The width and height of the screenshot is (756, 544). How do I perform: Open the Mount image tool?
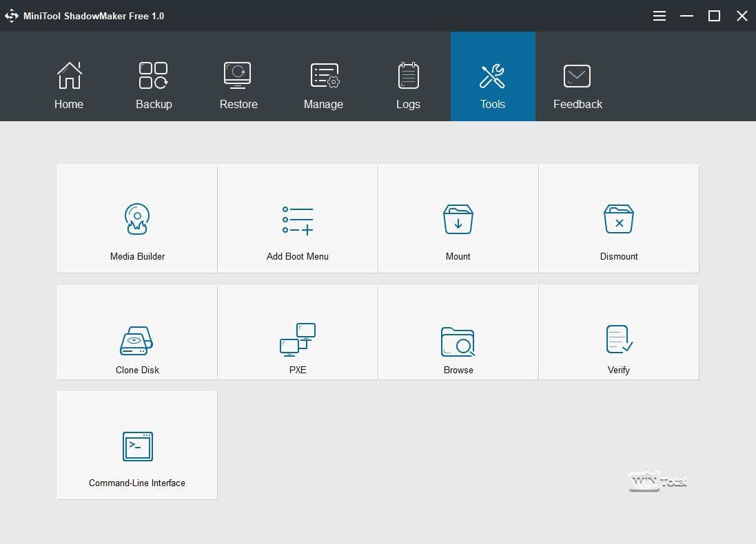458,219
